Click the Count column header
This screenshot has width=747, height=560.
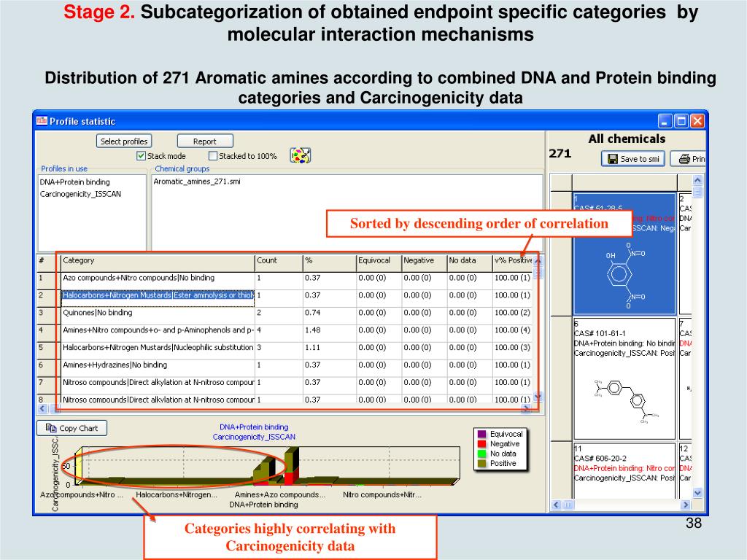coord(278,260)
